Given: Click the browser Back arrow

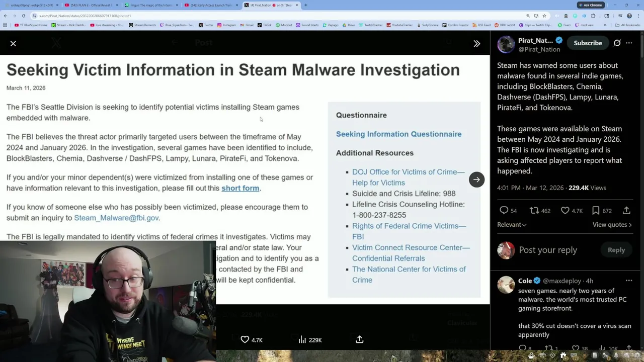Looking at the screenshot, I should 6,16.
